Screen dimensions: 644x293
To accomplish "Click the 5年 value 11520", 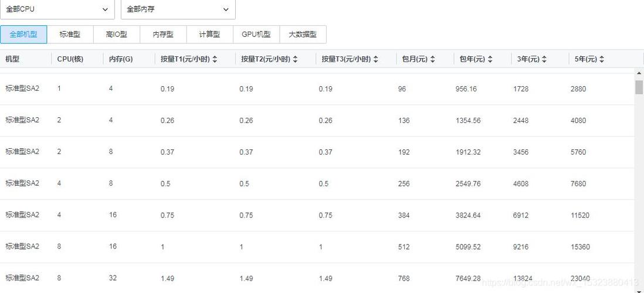I will pyautogui.click(x=580, y=216).
